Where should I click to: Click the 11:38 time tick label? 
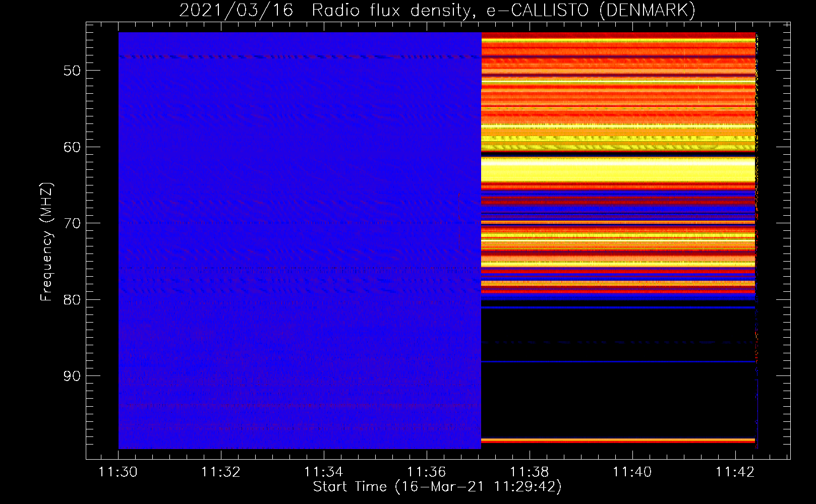(x=530, y=472)
